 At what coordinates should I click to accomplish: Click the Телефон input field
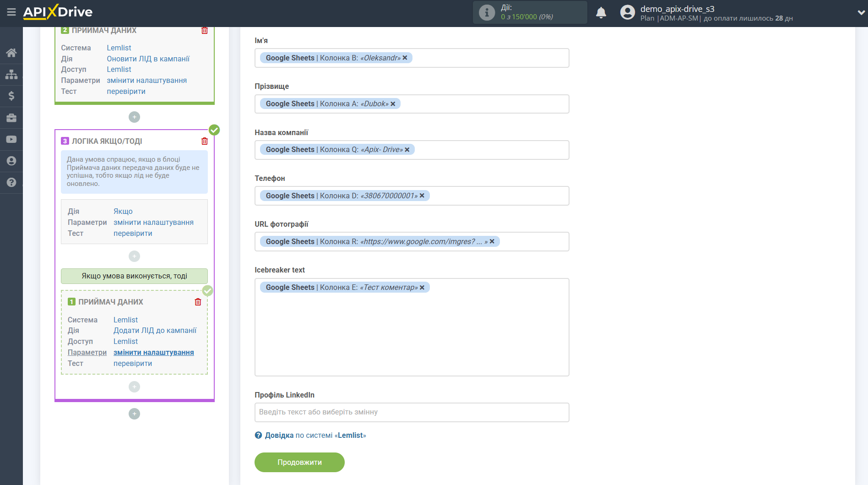point(412,196)
